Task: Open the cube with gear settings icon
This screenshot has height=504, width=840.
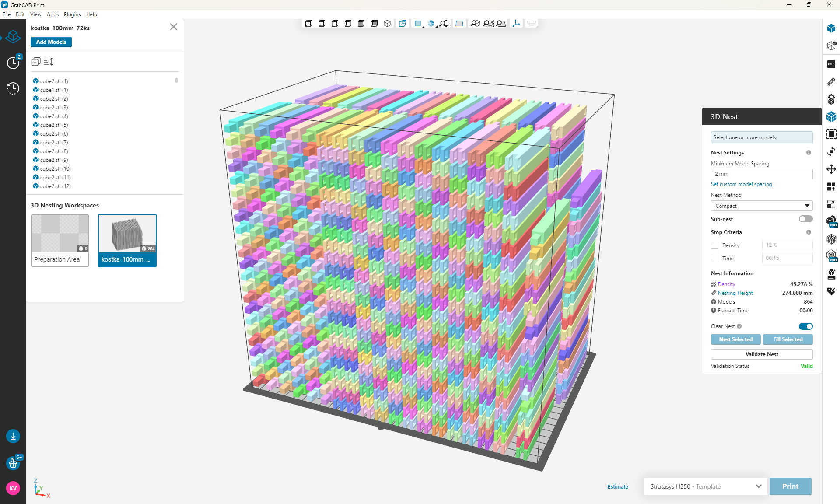Action: click(x=831, y=99)
